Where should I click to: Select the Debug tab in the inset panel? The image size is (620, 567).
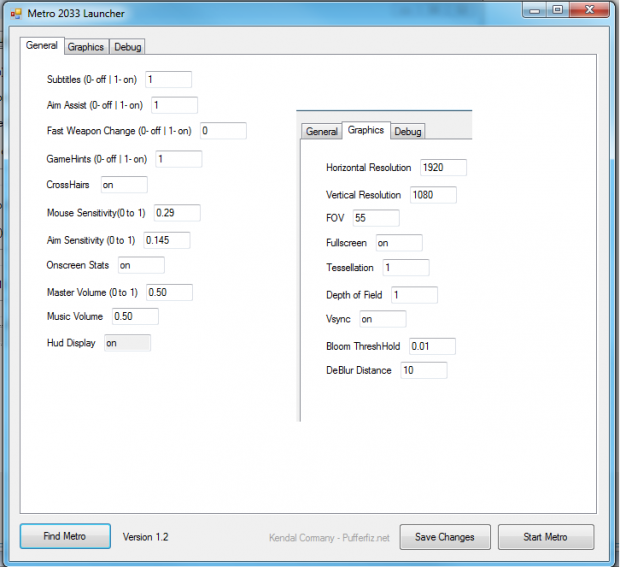tap(408, 131)
